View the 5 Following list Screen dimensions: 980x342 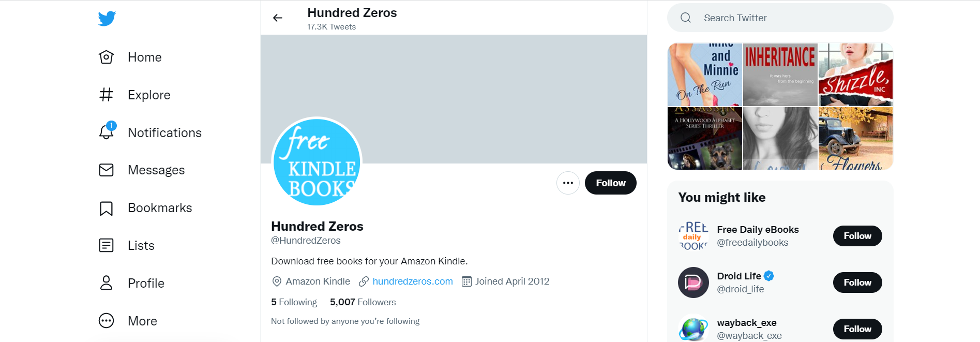coord(294,302)
